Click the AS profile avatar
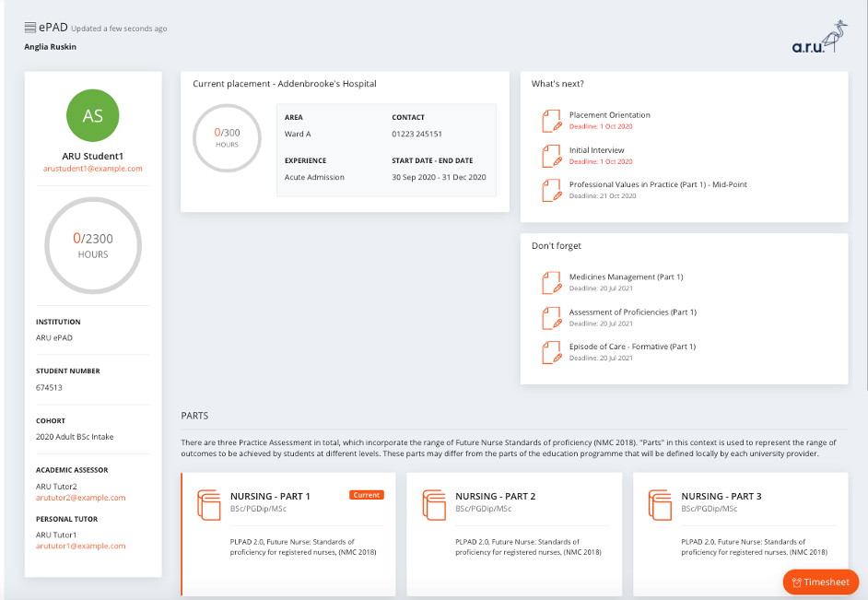 (x=93, y=115)
